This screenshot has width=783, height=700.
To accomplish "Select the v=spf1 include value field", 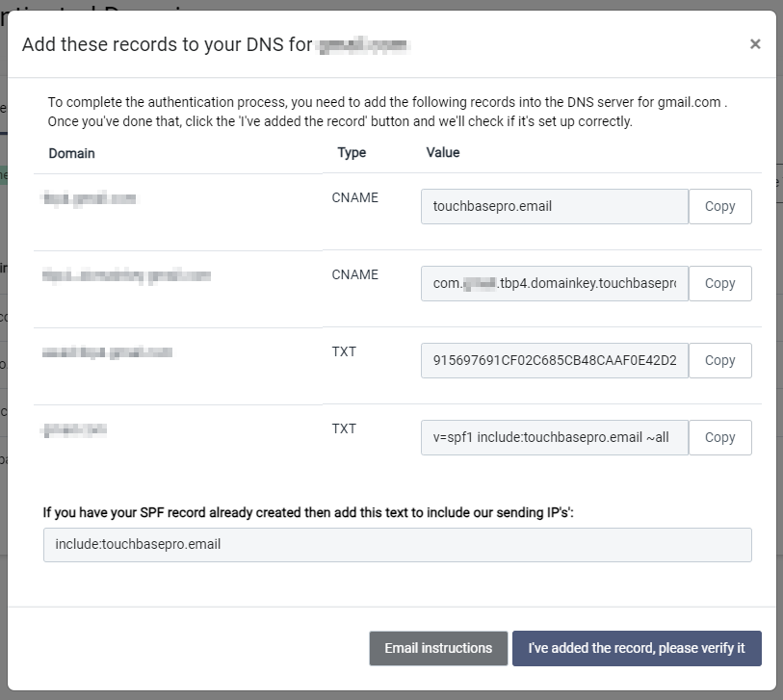I will coord(555,437).
